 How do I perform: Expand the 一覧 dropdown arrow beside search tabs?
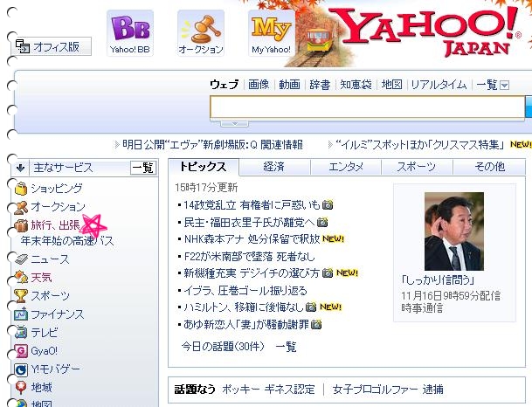[x=505, y=85]
